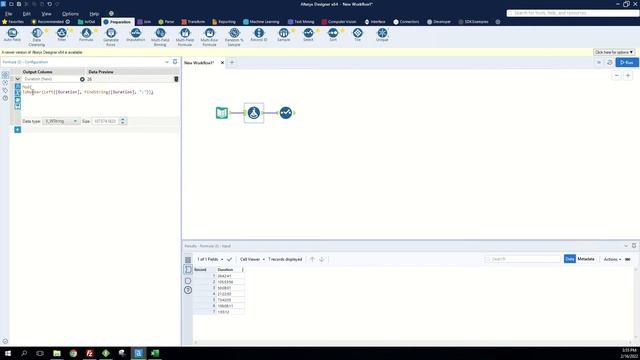Select the Select tool in palette

(x=308, y=35)
